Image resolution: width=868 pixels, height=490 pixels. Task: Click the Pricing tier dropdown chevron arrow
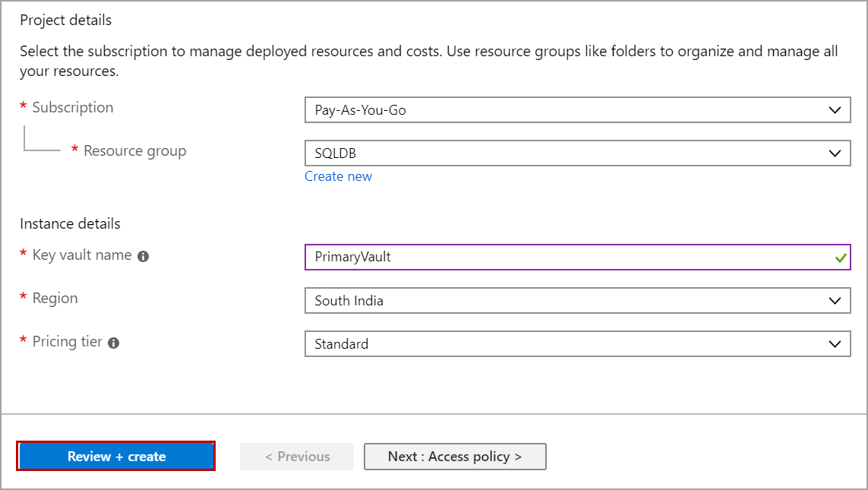(835, 343)
